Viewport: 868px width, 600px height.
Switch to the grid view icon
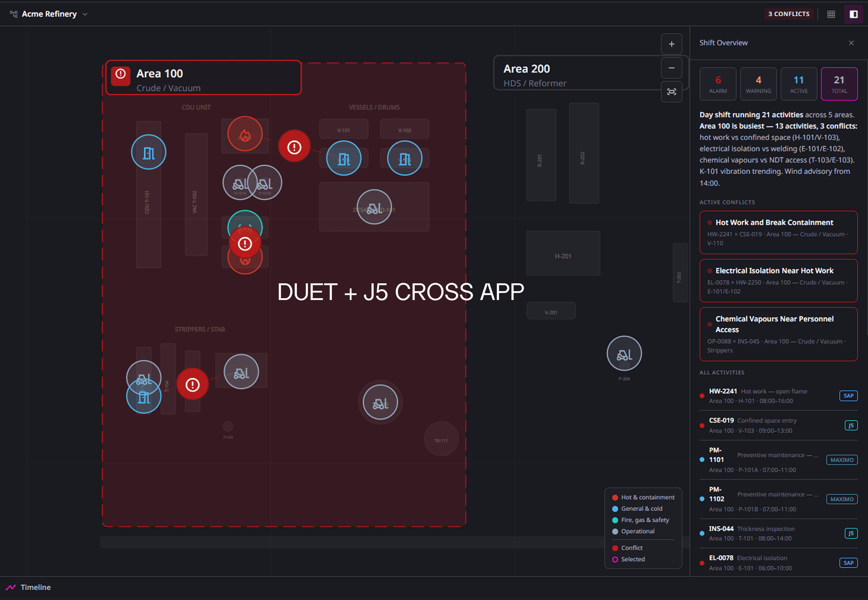tap(831, 14)
